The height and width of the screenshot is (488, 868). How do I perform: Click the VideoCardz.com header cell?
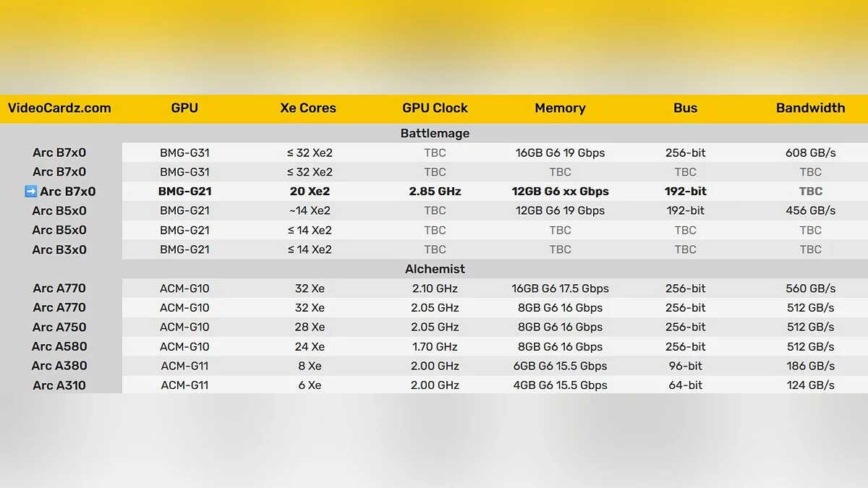point(59,108)
